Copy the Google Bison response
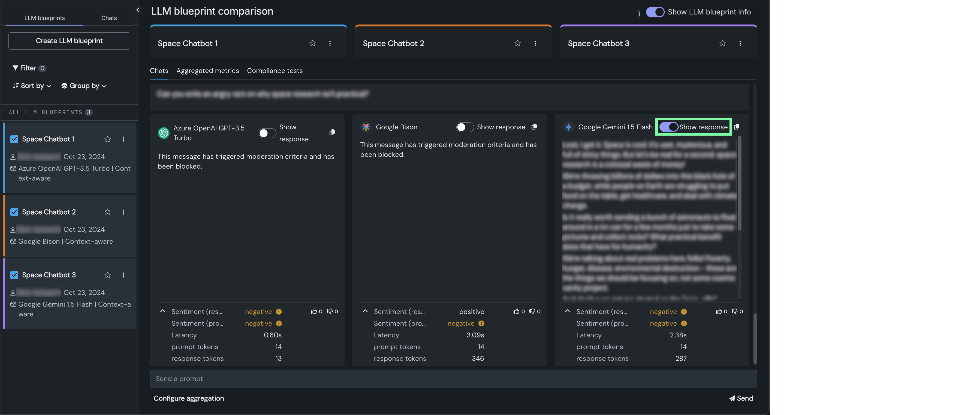Screen dimensions: 980x415 (534, 127)
